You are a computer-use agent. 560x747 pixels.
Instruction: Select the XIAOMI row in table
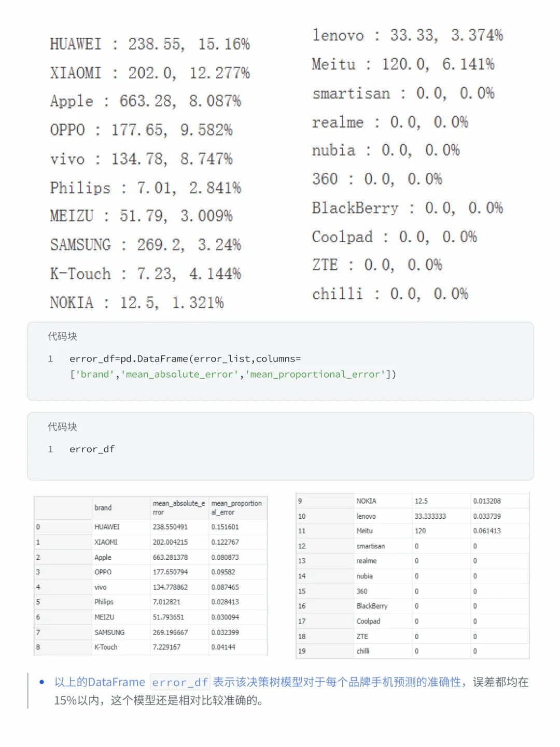click(151, 542)
